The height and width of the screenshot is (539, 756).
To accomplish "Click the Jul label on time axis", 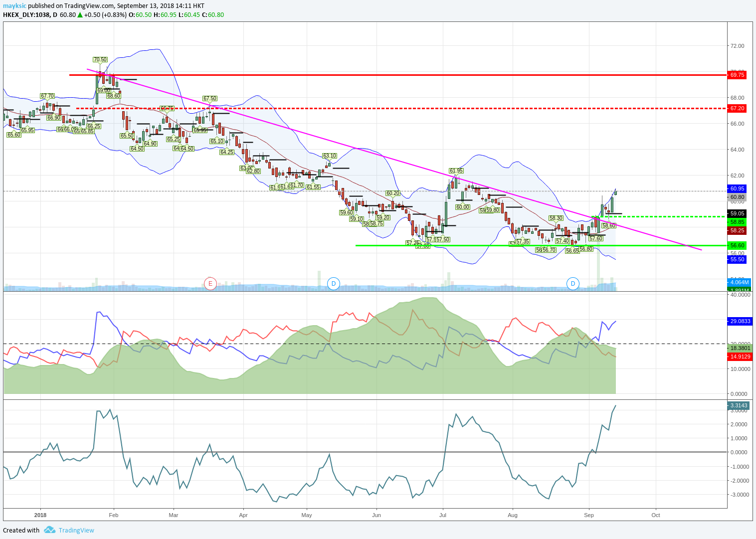I will (x=442, y=515).
